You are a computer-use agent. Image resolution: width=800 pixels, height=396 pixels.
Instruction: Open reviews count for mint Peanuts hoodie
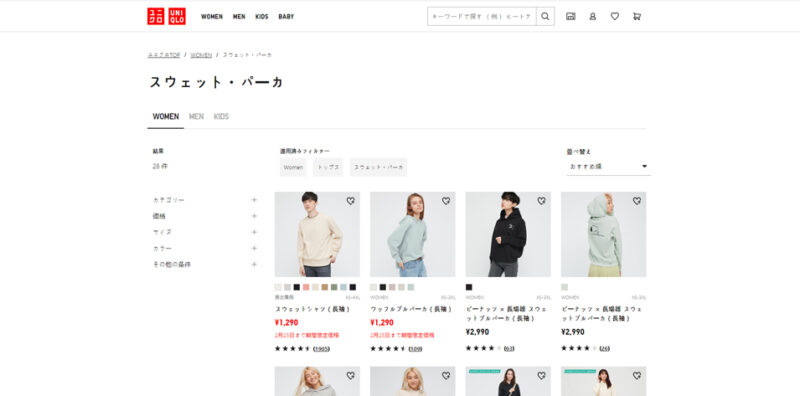pos(605,349)
